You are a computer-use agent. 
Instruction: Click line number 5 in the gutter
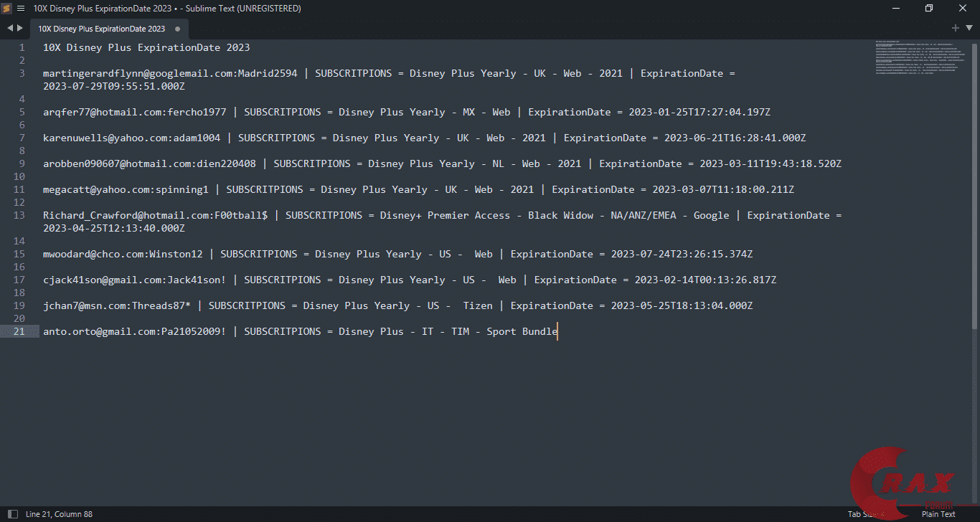[x=22, y=112]
